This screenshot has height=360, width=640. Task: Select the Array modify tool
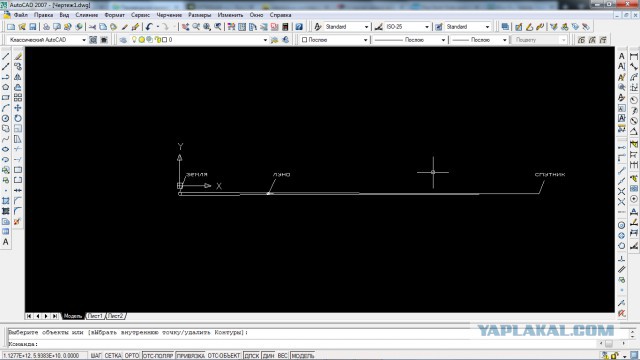click(x=18, y=98)
